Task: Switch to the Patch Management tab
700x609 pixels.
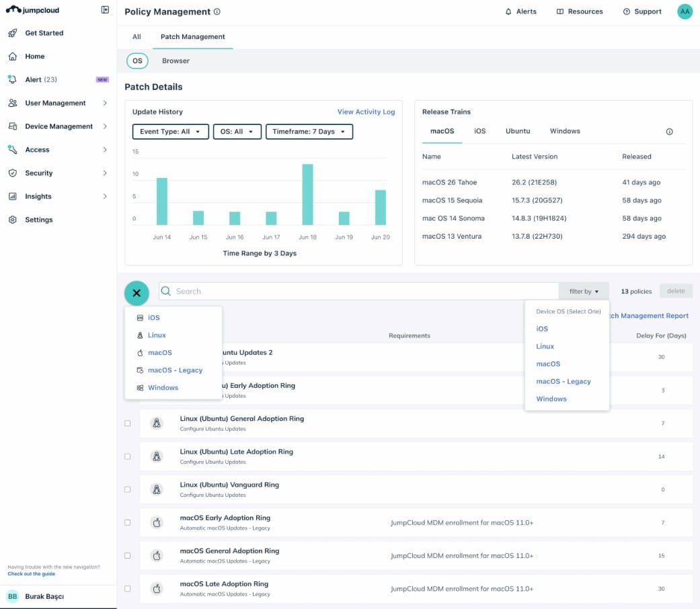Action: (193, 36)
